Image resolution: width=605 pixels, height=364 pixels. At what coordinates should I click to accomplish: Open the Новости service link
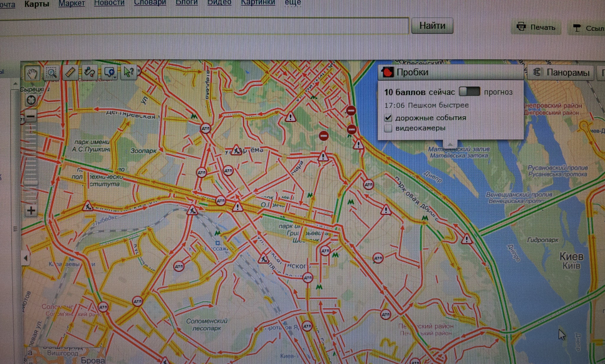109,3
